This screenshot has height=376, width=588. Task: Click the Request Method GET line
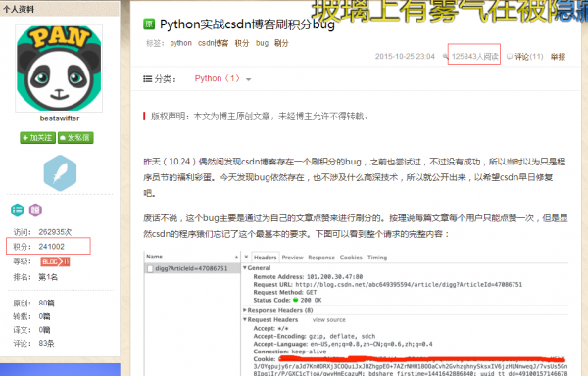(285, 292)
